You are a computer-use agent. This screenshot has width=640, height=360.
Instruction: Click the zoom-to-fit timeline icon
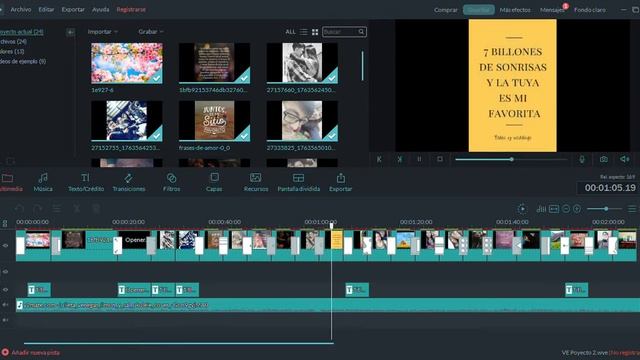[x=554, y=209]
